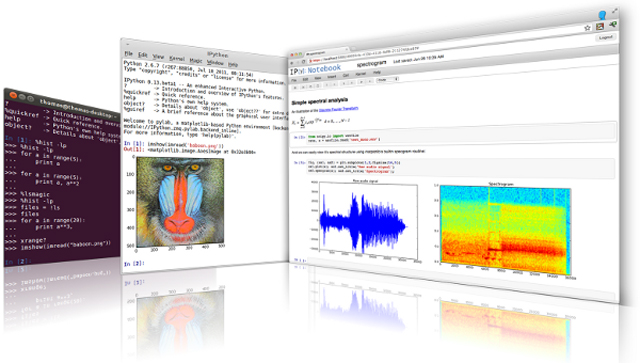640x363 pixels.
Task: Click the first save icon in notebook toolbar
Action: click(295, 88)
